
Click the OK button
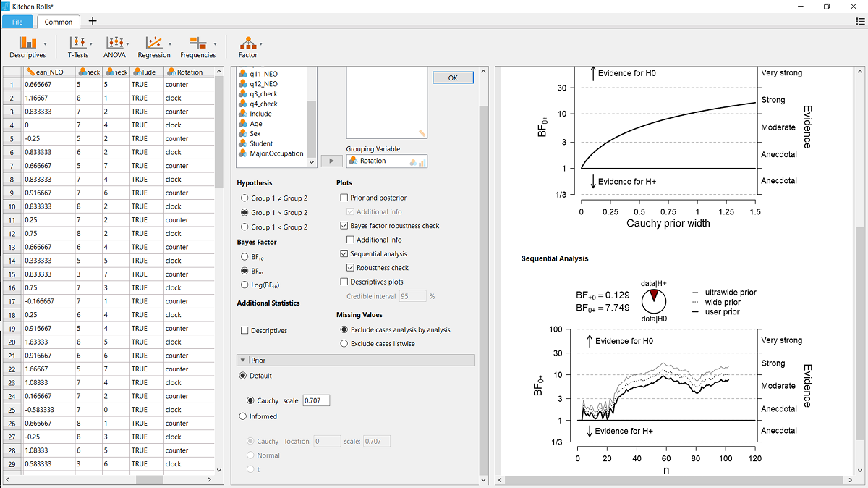(x=453, y=77)
